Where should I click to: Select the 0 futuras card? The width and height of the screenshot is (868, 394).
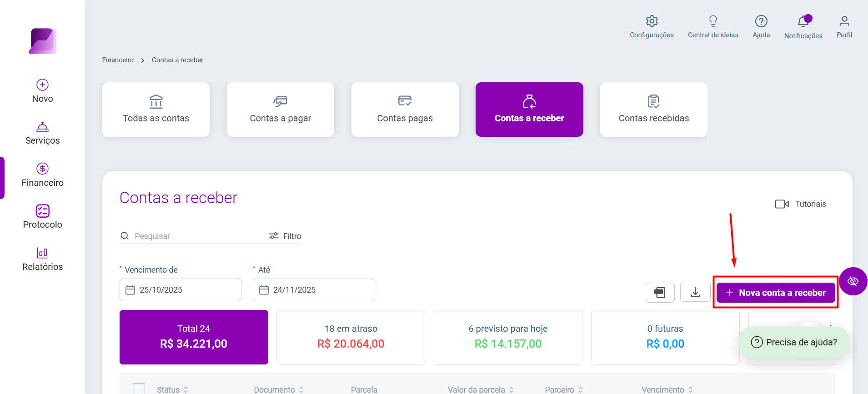665,337
